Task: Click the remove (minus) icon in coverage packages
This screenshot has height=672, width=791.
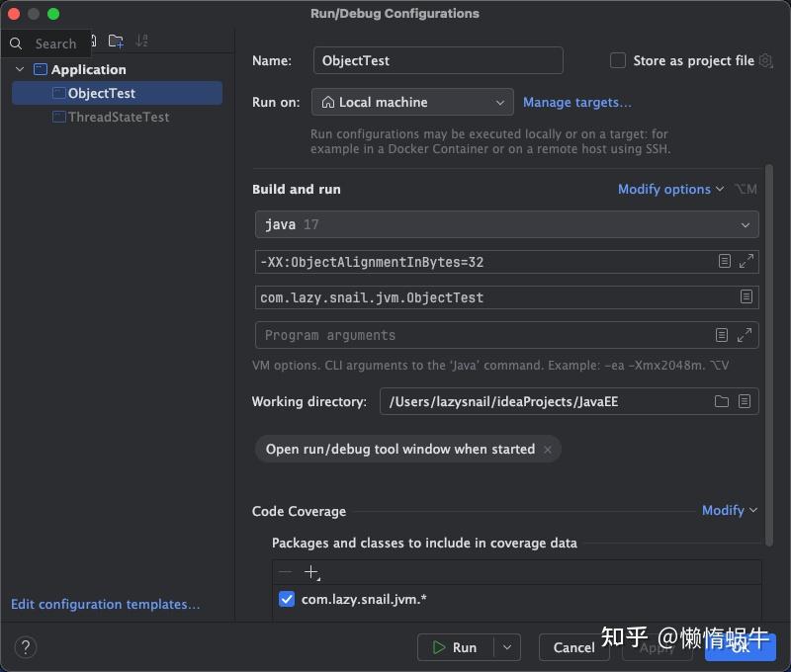Action: pyautogui.click(x=286, y=571)
